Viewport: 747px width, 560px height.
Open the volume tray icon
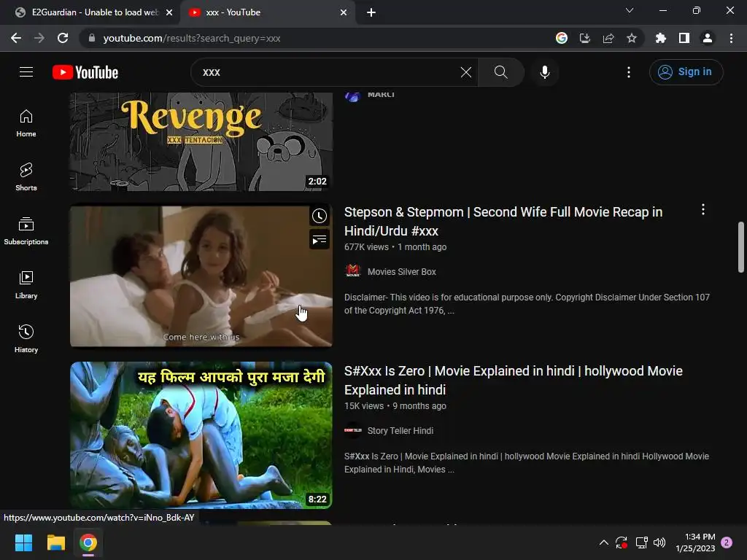pyautogui.click(x=659, y=542)
